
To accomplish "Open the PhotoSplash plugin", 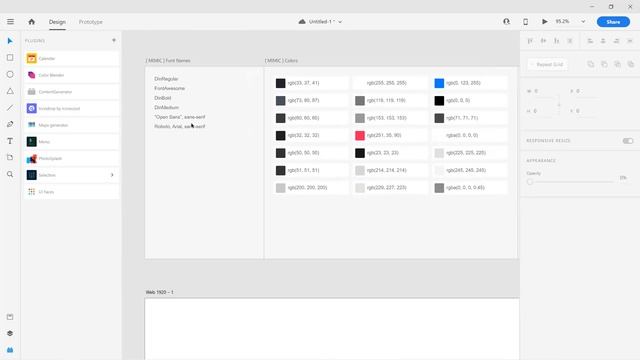I will 72,158.
